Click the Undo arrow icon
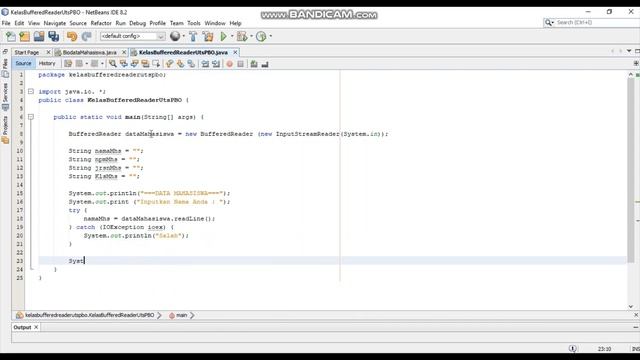 (72, 37)
